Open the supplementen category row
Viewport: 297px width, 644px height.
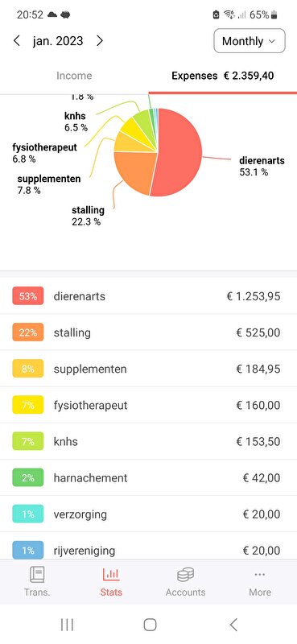[x=148, y=369]
